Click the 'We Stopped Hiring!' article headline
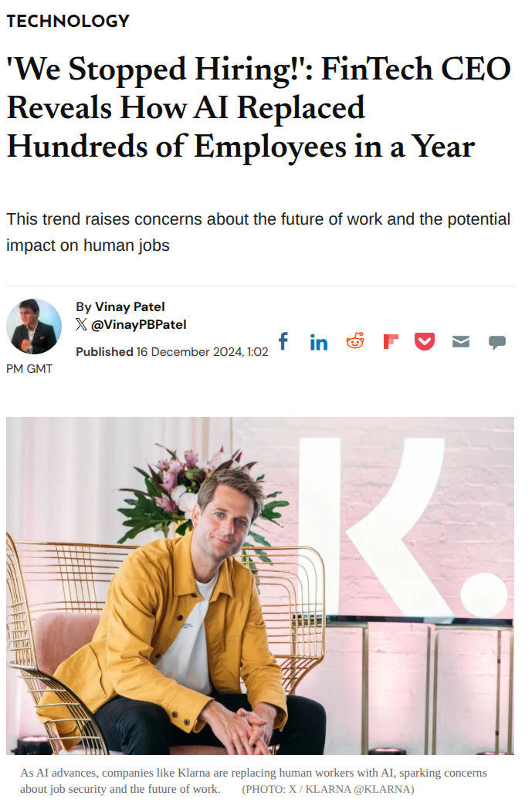The height and width of the screenshot is (809, 532). [x=259, y=107]
